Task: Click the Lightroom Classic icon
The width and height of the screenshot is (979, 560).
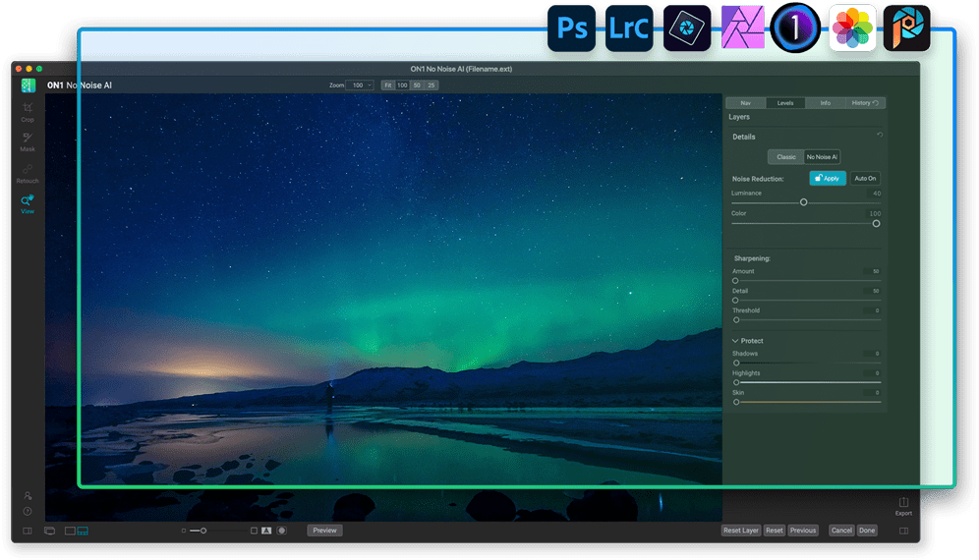Action: click(x=629, y=28)
